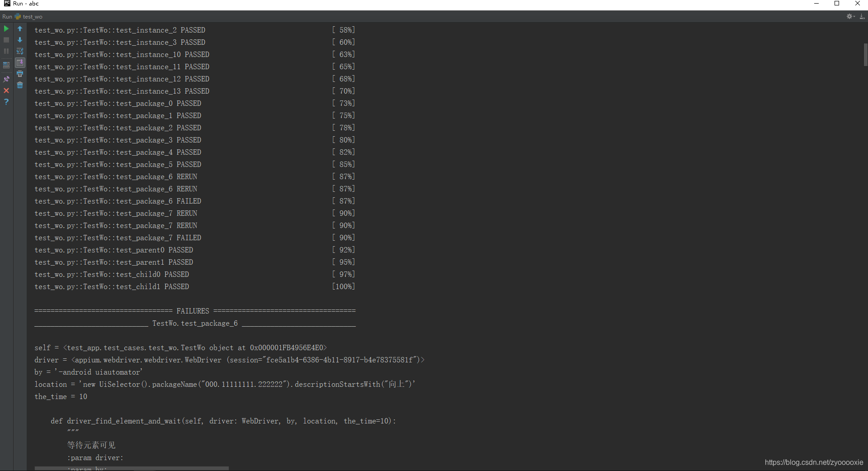Click the driver WebDriver session line

coord(230,360)
